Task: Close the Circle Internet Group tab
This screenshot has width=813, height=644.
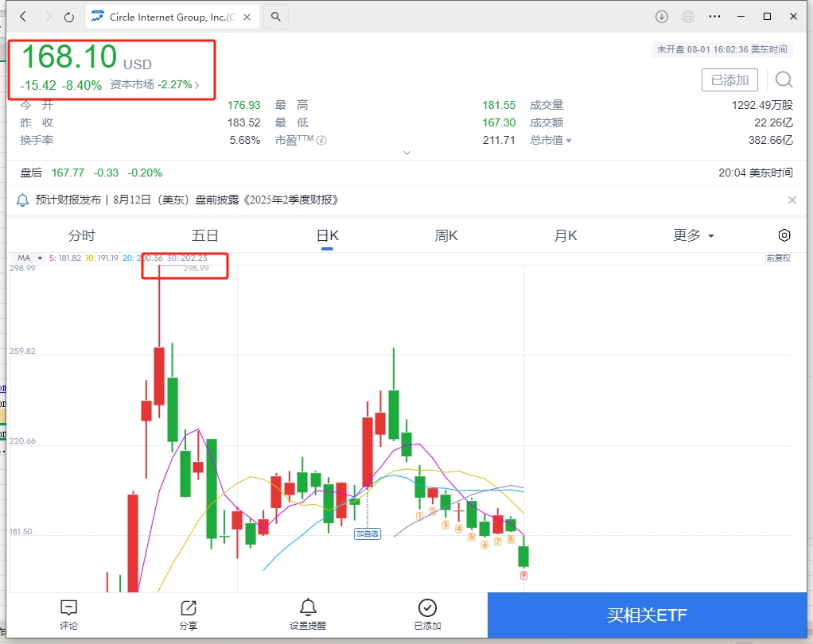Action: (x=247, y=17)
